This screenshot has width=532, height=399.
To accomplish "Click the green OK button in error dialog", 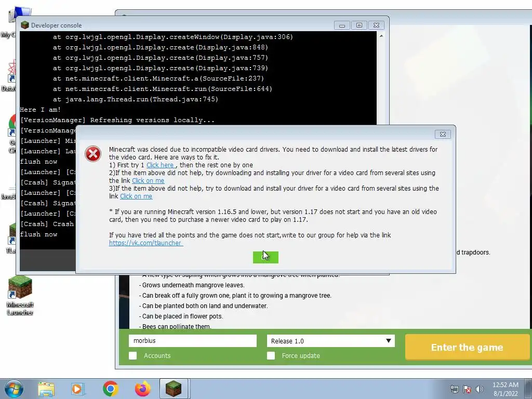I will pyautogui.click(x=265, y=257).
